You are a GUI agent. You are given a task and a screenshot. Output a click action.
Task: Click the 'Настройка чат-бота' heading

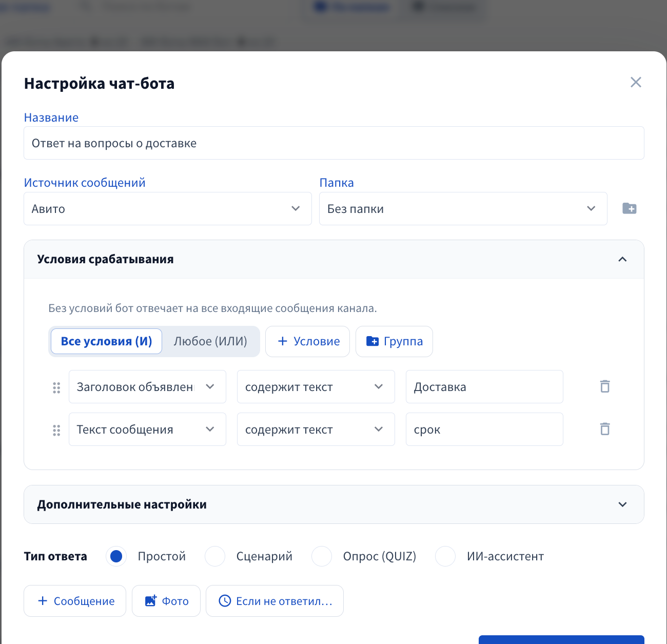click(x=100, y=83)
